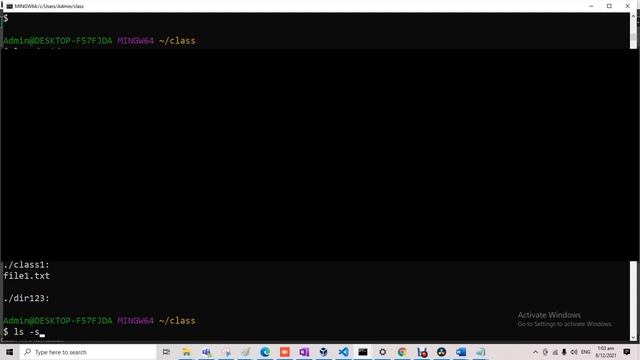The image size is (640, 360).
Task: Click the './dir123:' output line
Action: 27,298
